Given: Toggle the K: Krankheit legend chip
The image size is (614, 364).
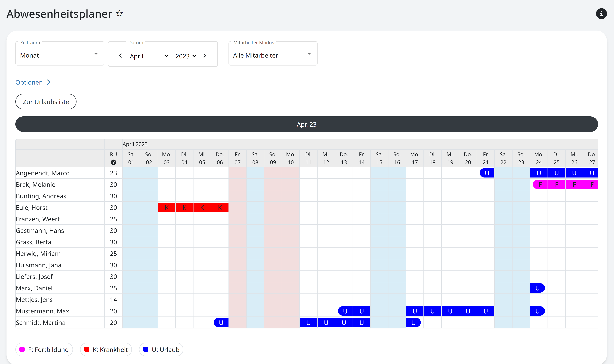Looking at the screenshot, I should (x=106, y=350).
